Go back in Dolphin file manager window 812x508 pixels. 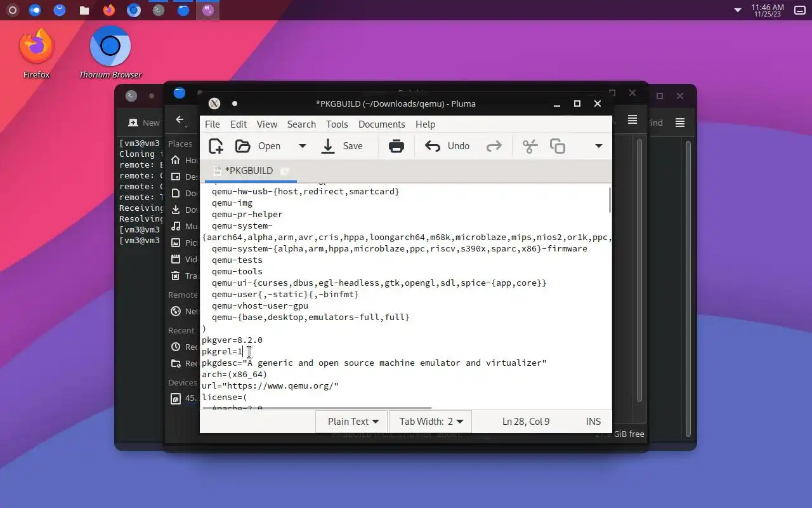click(180, 119)
